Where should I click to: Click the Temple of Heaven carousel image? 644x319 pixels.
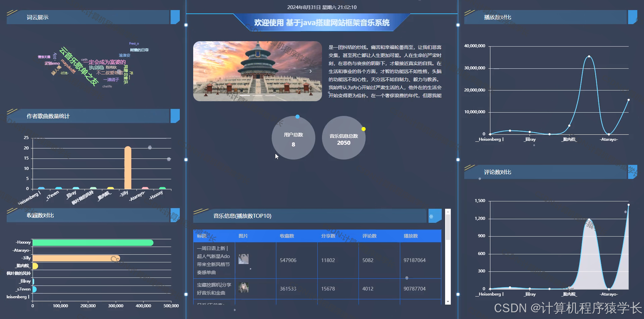258,71
